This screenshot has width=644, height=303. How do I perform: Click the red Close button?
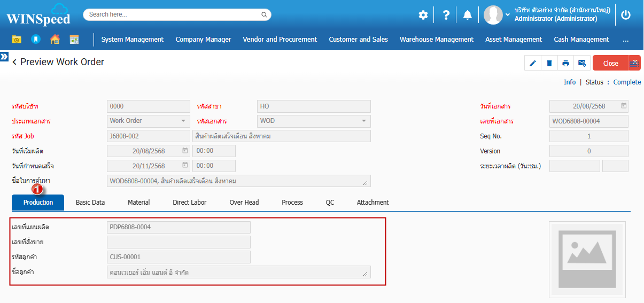pos(610,63)
